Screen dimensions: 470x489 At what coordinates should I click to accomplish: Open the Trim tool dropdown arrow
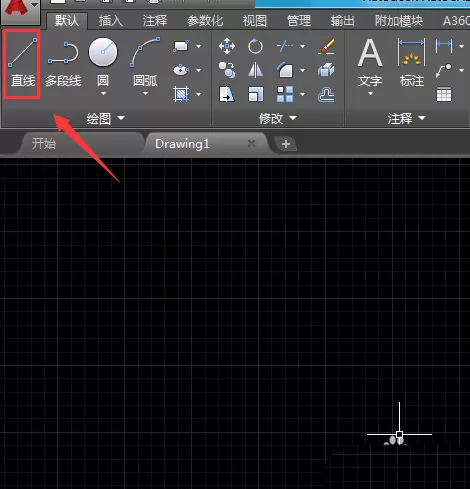click(303, 46)
